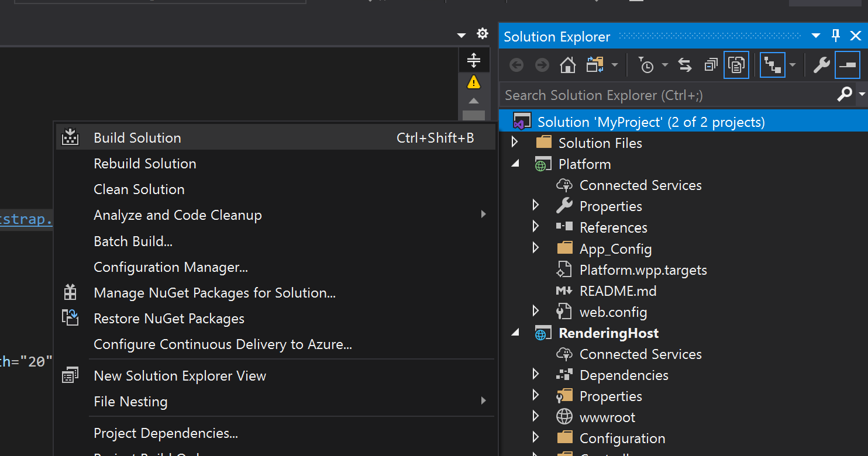Open dropdown next to file nesting button

[x=793, y=65]
